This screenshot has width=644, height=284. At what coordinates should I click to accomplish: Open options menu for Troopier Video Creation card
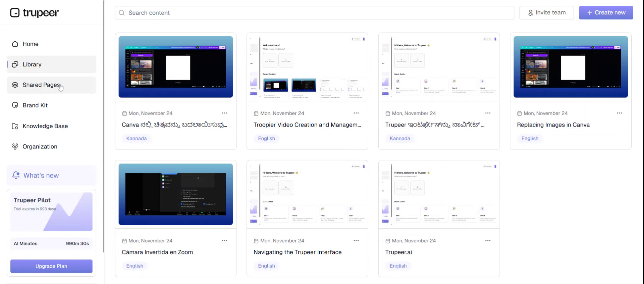coord(356,113)
